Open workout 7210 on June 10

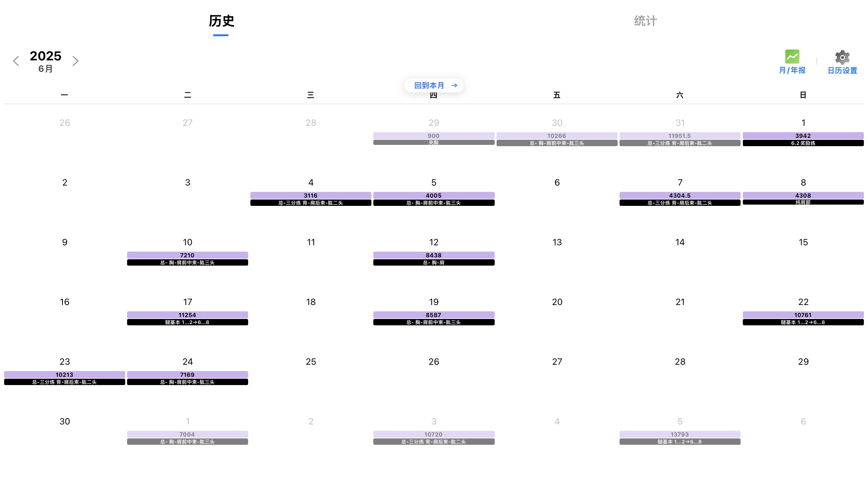pos(187,255)
